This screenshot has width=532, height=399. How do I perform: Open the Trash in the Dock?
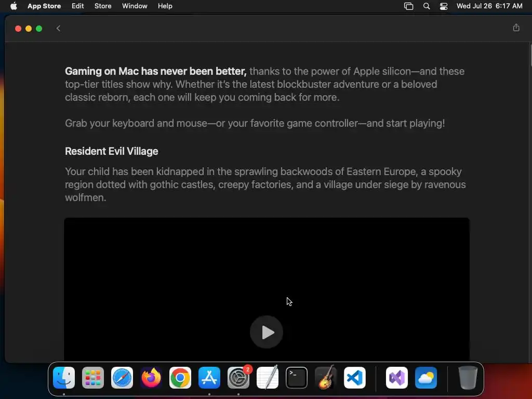[468, 378]
